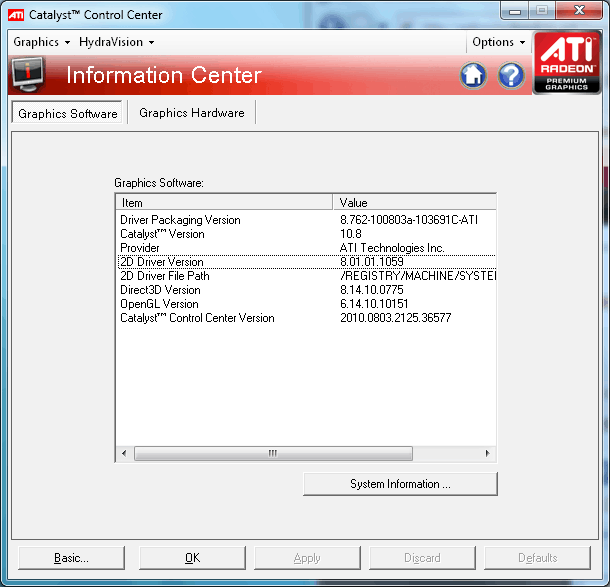Click the scroll left arrow
610x587 pixels.
[124, 453]
